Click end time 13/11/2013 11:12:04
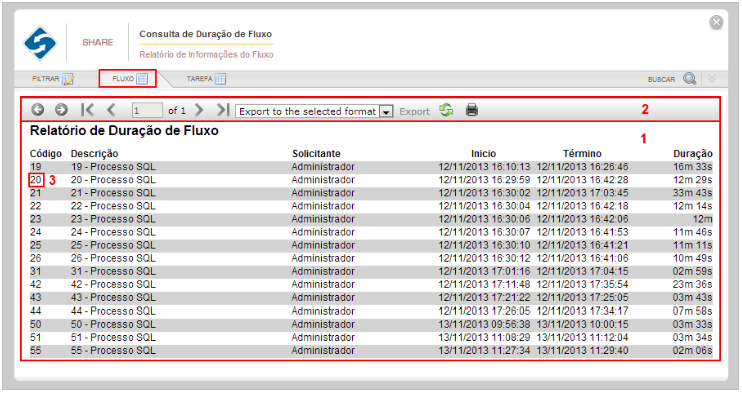This screenshot has width=742, height=393. point(583,337)
